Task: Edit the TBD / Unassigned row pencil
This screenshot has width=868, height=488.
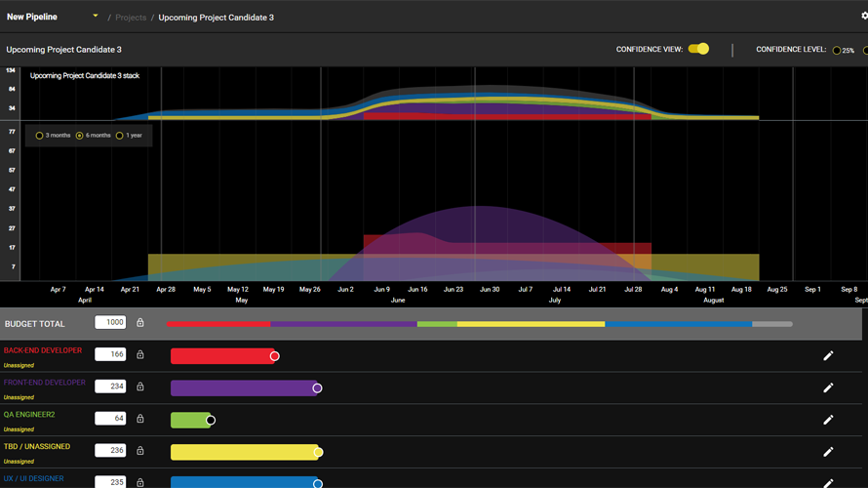Action: (828, 452)
